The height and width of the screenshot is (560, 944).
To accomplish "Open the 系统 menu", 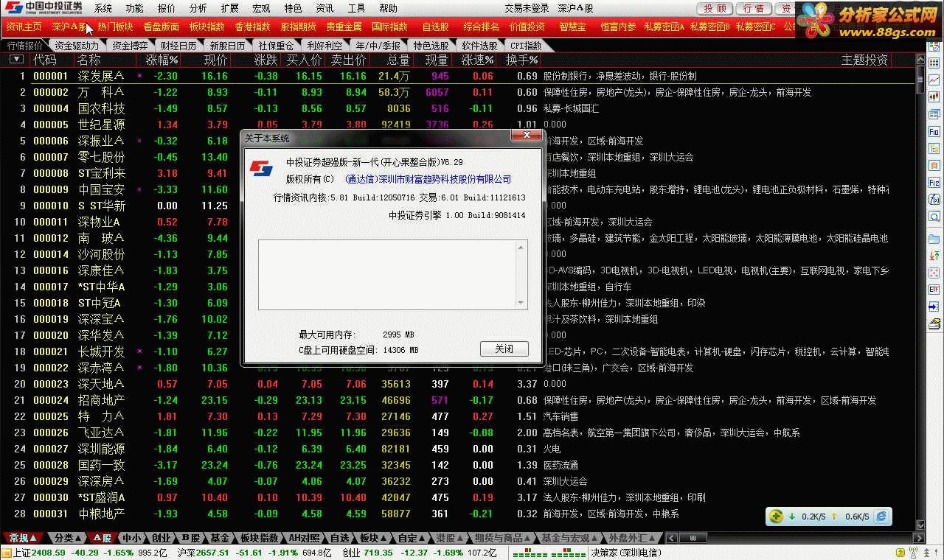I will click(x=103, y=9).
